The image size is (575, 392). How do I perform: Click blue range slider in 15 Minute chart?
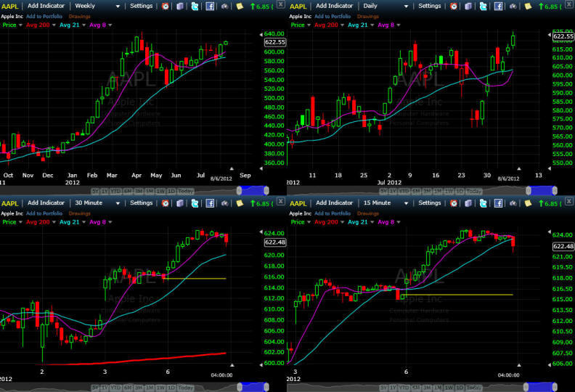click(x=540, y=387)
